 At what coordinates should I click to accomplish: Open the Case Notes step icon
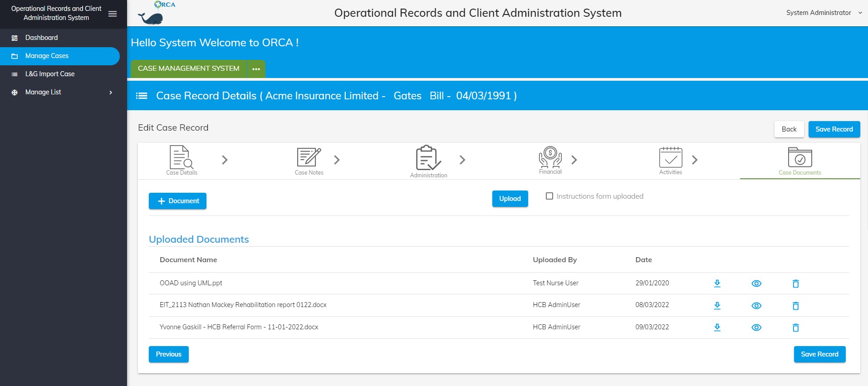[309, 157]
